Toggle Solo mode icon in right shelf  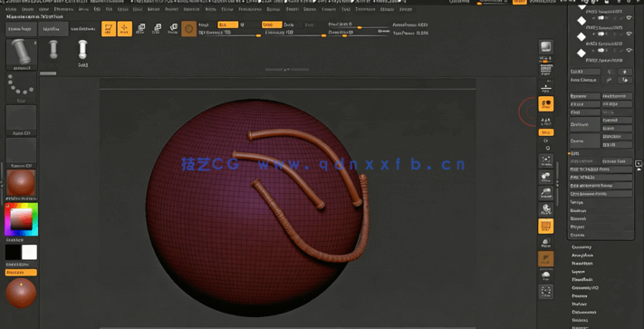[546, 275]
